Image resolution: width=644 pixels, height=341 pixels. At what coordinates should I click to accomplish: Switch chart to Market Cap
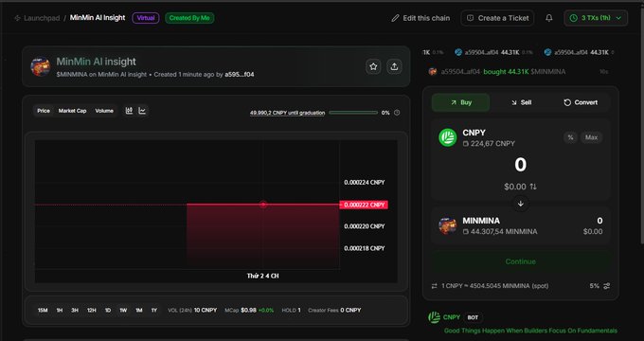click(72, 111)
